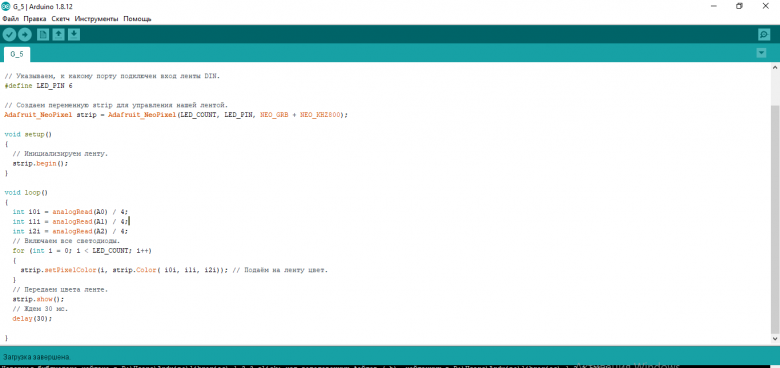
Task: Select the G_5 sketch tab
Action: click(17, 54)
